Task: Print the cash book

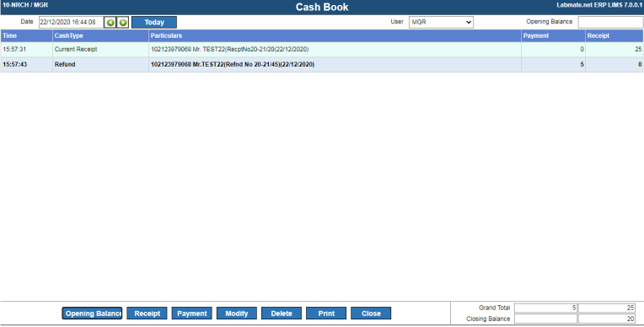Action: tap(326, 314)
